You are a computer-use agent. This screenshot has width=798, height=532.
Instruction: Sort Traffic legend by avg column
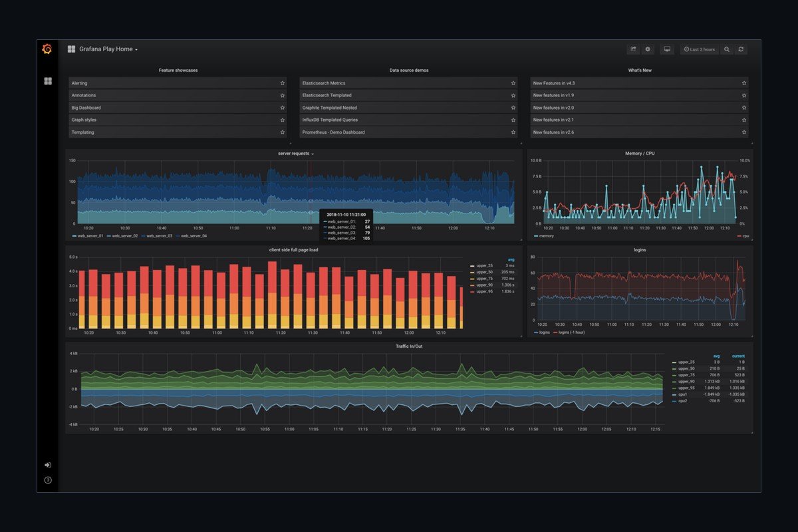click(716, 356)
